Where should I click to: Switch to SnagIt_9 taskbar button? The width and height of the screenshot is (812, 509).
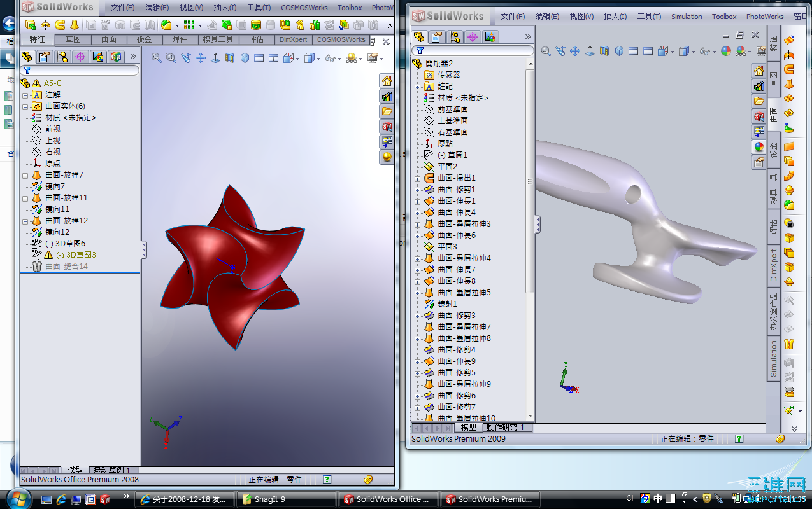click(x=285, y=499)
